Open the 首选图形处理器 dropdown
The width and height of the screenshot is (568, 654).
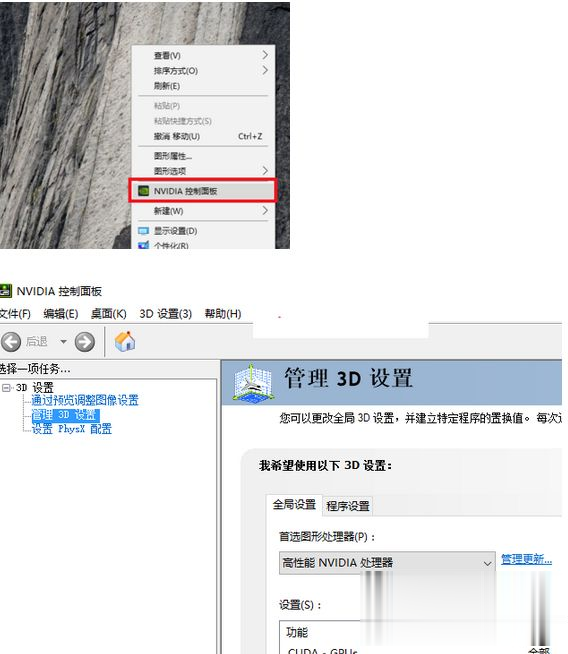[387, 563]
